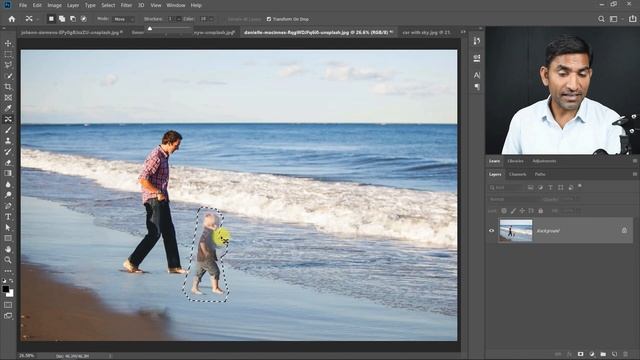Open the Structure value dropdown

pos(178,19)
